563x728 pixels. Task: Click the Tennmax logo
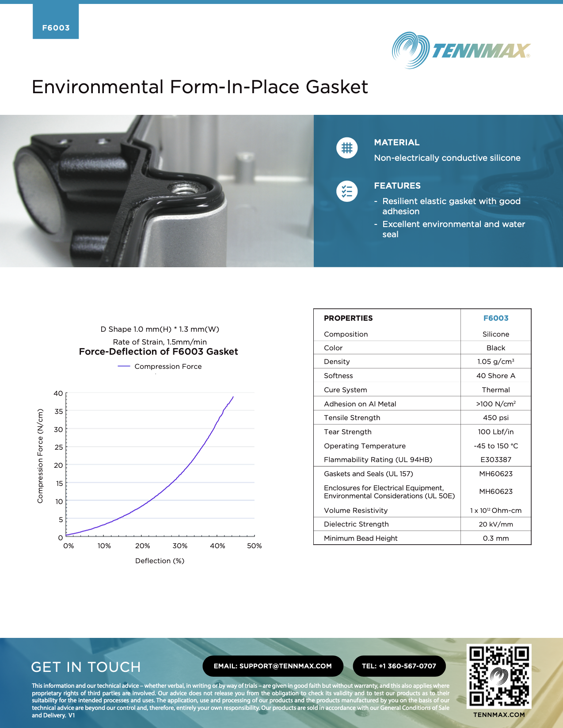(461, 50)
